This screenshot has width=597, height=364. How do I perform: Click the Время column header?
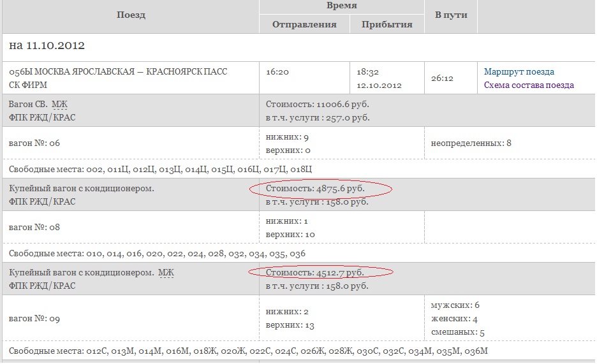tap(341, 6)
